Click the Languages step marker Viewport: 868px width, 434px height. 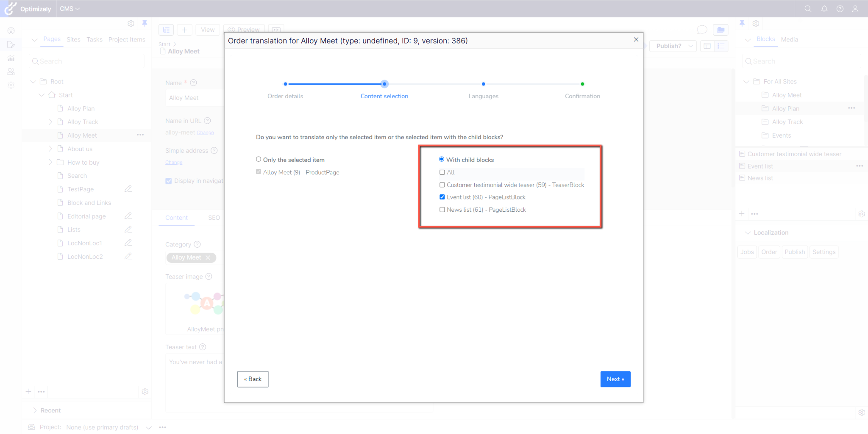pos(483,84)
